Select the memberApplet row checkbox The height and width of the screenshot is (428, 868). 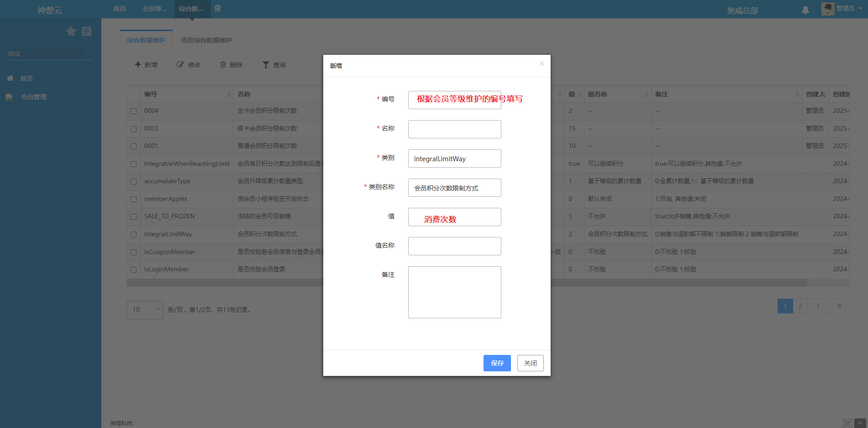[x=133, y=199]
